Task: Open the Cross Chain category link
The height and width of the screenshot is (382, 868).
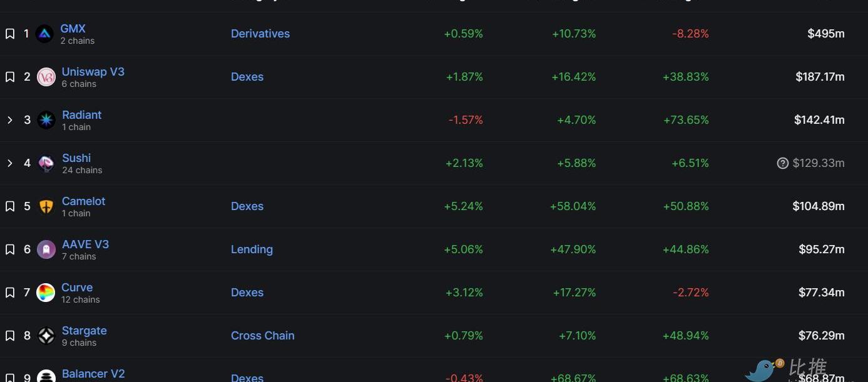Action: click(x=262, y=336)
